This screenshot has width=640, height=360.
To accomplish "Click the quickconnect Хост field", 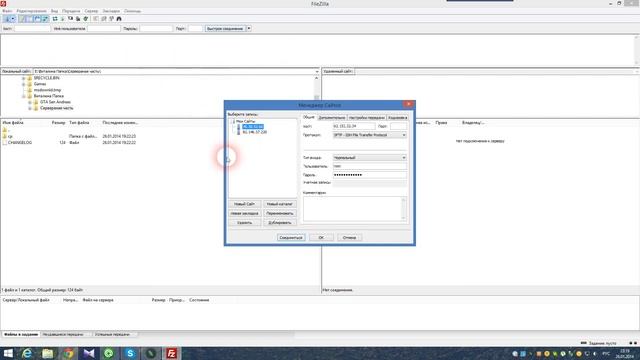I will point(32,29).
